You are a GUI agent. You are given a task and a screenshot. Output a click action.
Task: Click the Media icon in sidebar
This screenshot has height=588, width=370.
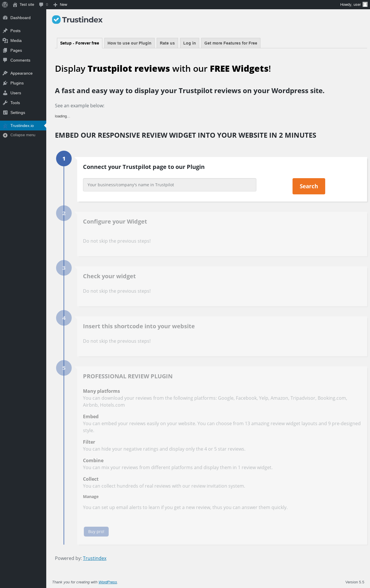click(5, 40)
